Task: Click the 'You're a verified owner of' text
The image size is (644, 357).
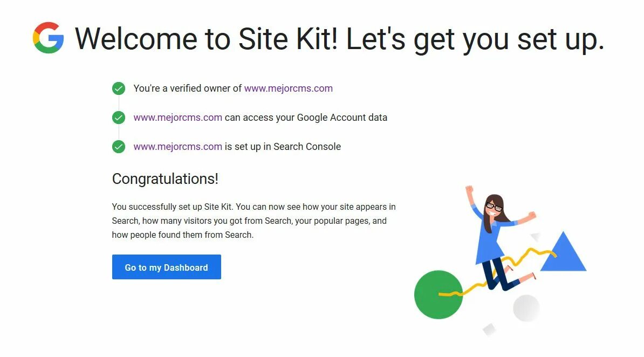Action: pos(187,88)
